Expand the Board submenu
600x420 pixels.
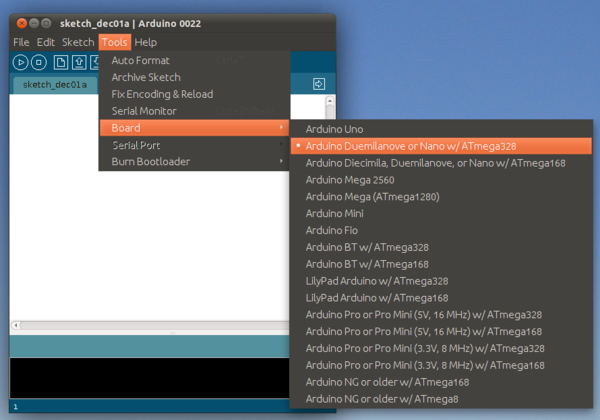click(x=194, y=128)
